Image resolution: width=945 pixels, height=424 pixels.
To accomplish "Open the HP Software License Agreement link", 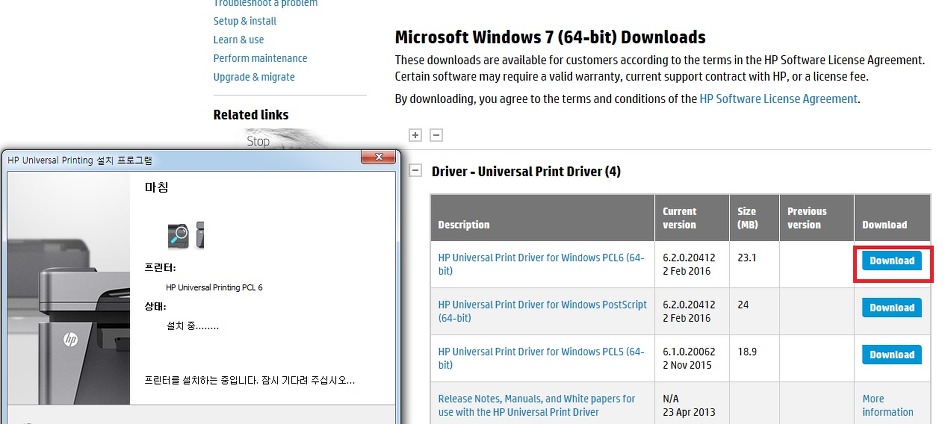I will [778, 99].
